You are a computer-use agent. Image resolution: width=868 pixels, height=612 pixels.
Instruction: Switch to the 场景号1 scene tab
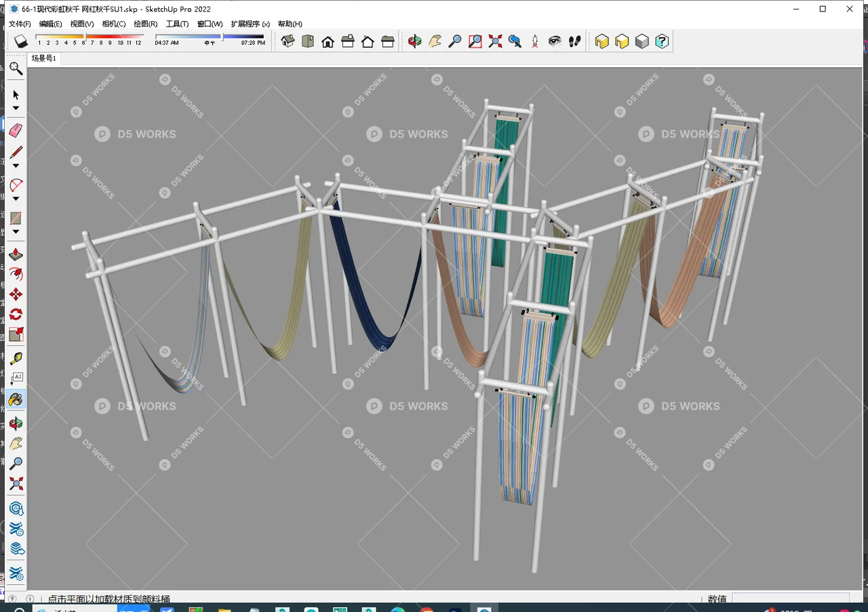tap(43, 58)
